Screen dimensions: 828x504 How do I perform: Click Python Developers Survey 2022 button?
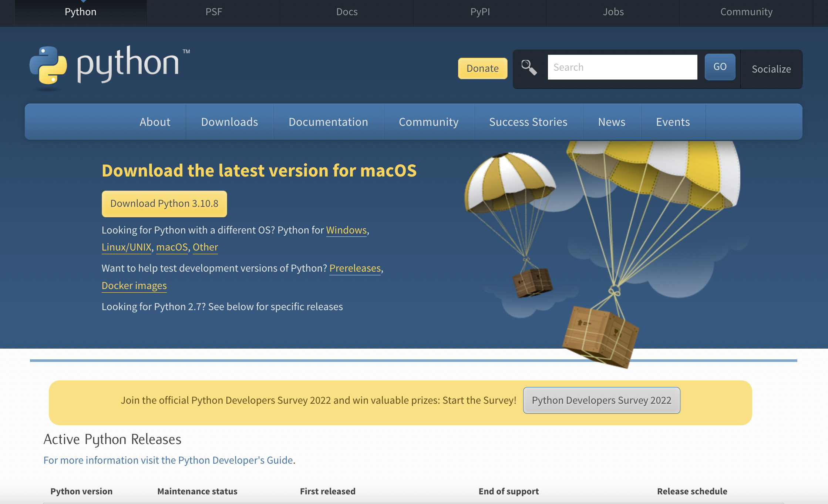601,400
